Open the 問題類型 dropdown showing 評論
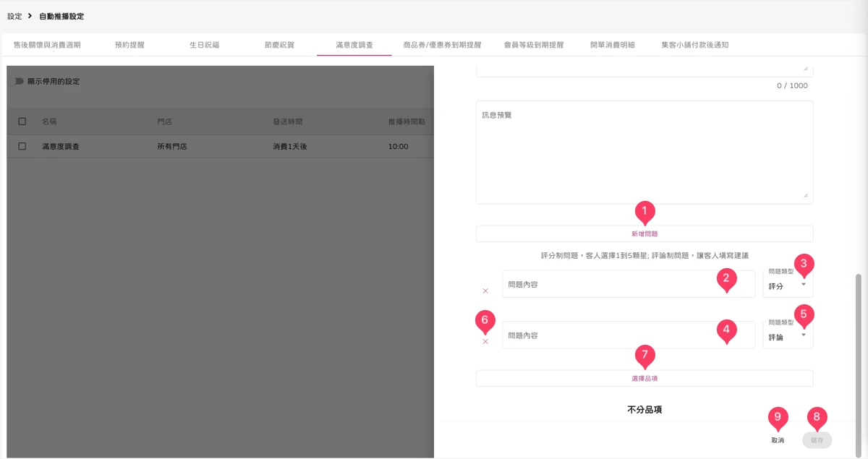 coord(788,335)
